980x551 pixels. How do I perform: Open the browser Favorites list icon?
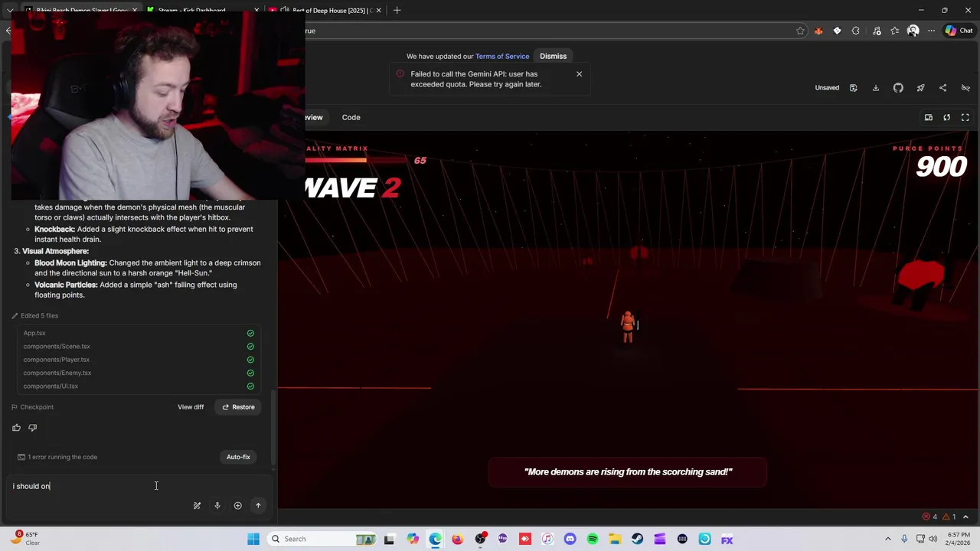click(x=894, y=31)
